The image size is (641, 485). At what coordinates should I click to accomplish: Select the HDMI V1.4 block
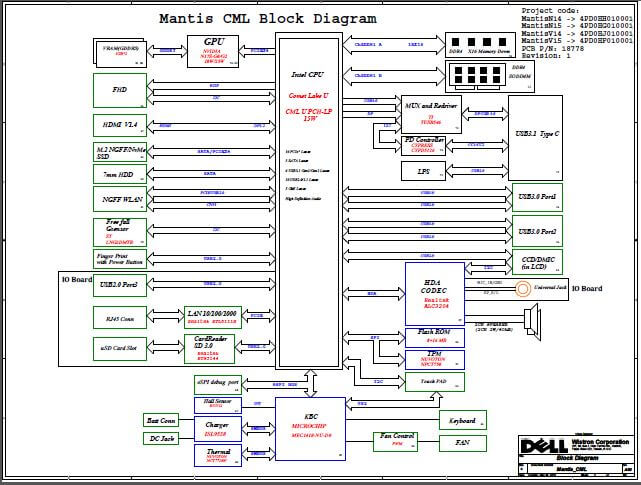120,125
